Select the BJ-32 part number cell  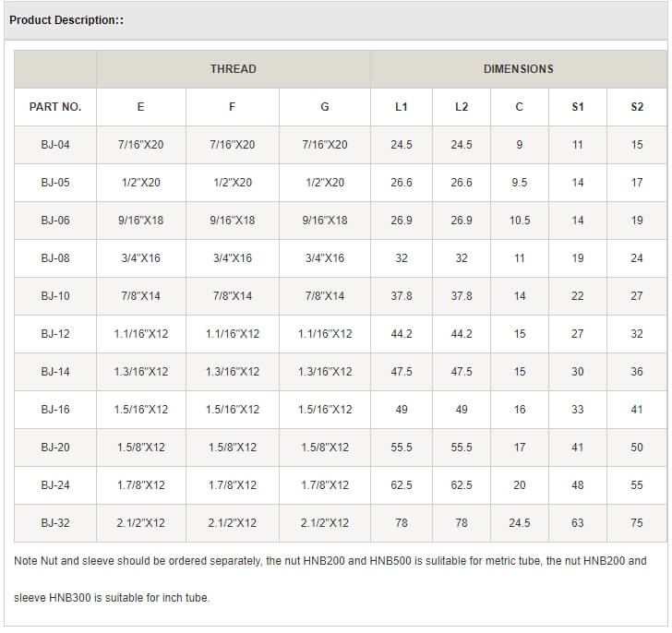55,523
